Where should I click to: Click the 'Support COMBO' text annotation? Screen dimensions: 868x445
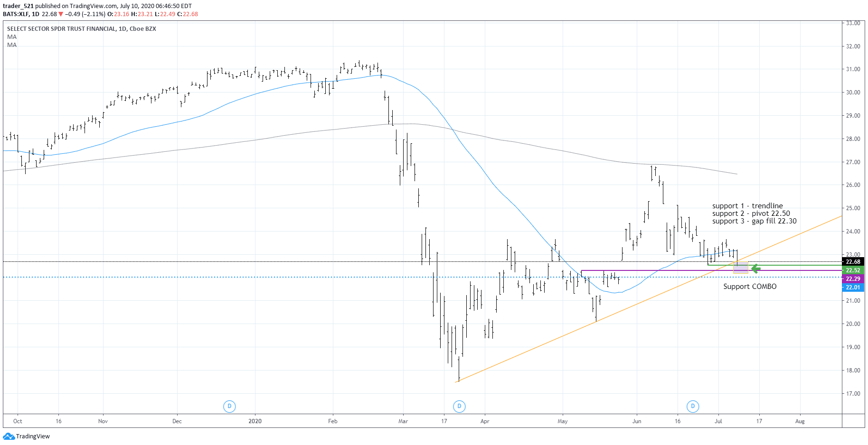tap(750, 287)
